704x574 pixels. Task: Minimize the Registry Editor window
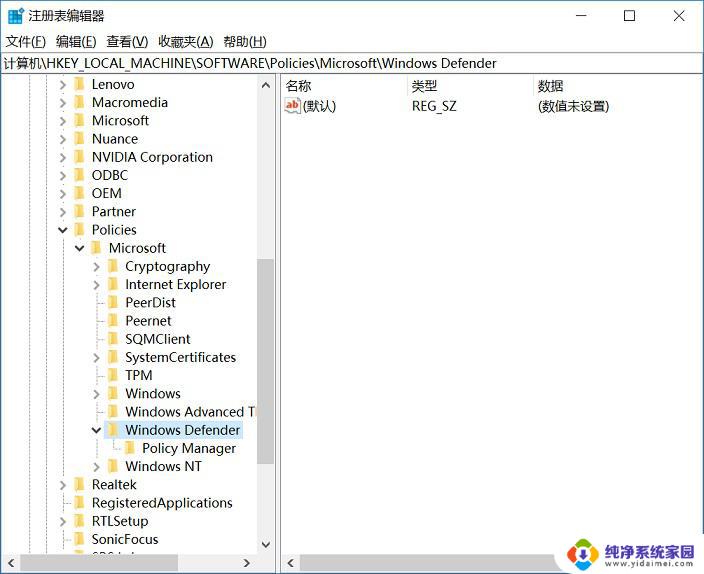pos(581,16)
